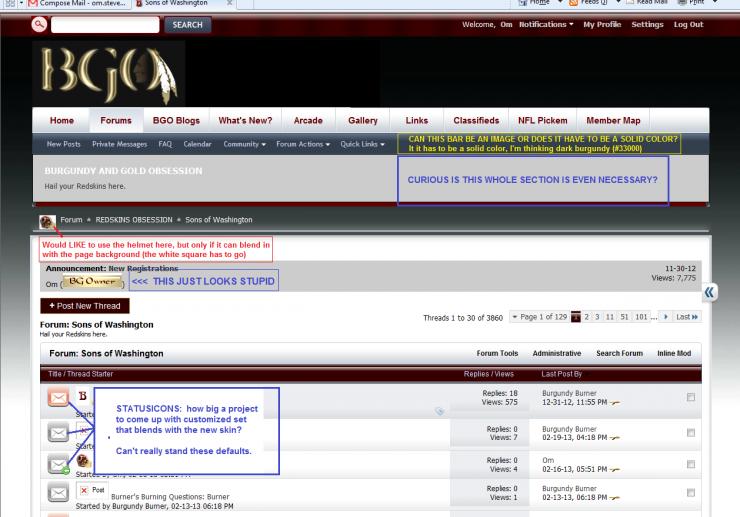
Task: Switch to the Compose Mail browser tab
Action: click(77, 3)
